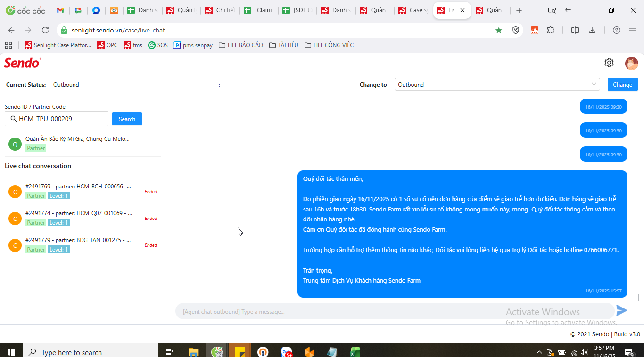Open the browser shield protection icon
The height and width of the screenshot is (357, 644).
click(x=516, y=30)
